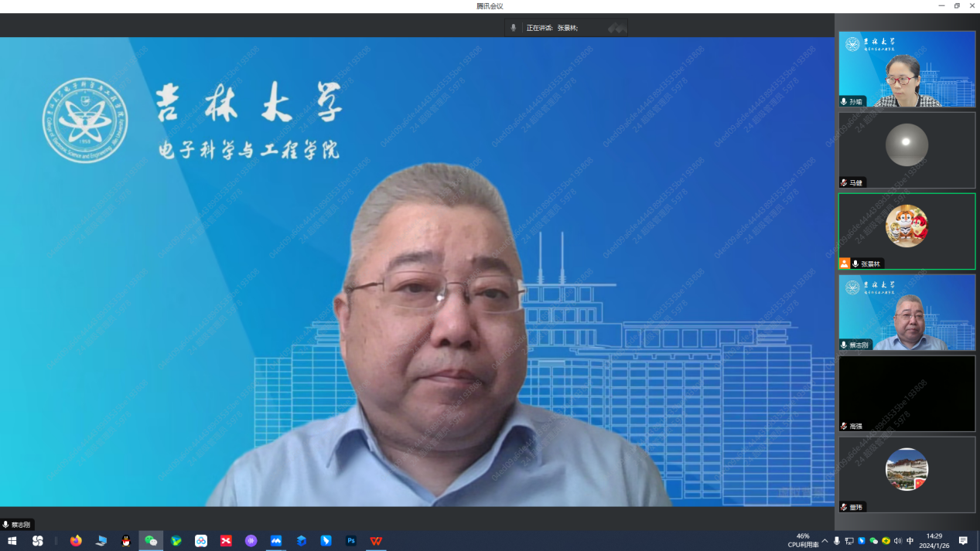Open QQ penguin icon in taskbar

(126, 541)
